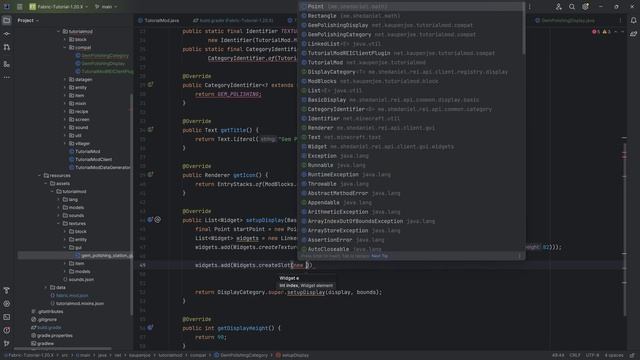Image resolution: width=640 pixels, height=360 pixels.
Task: Select the BasicDisplay completion suggestion
Action: click(x=411, y=100)
